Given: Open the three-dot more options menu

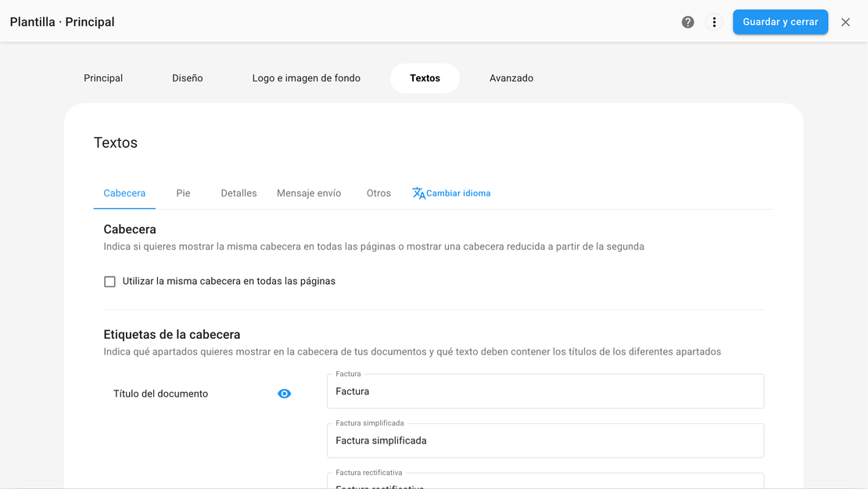Looking at the screenshot, I should pyautogui.click(x=714, y=22).
